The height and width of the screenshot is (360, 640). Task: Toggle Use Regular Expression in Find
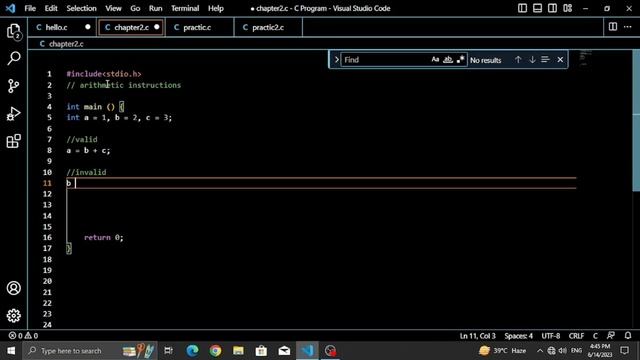460,60
